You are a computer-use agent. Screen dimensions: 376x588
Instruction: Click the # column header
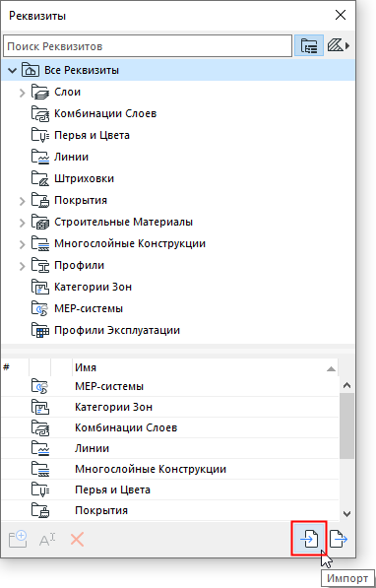15,367
